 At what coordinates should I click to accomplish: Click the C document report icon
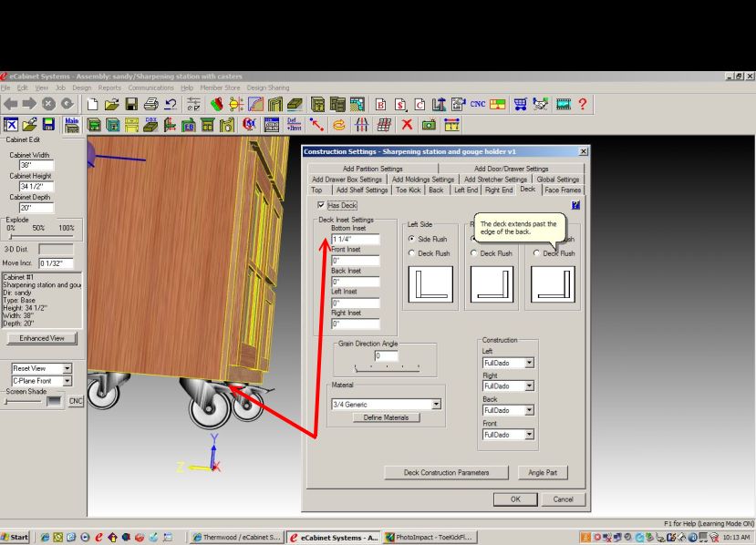coord(419,104)
